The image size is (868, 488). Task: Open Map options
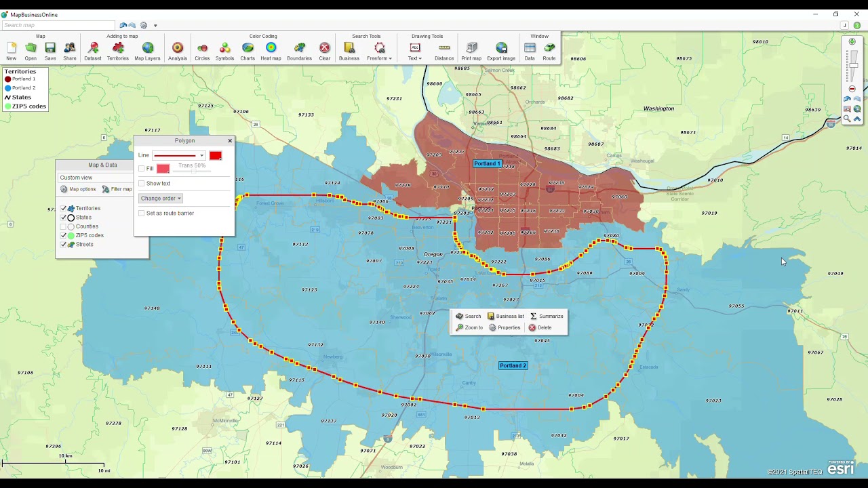click(78, 190)
